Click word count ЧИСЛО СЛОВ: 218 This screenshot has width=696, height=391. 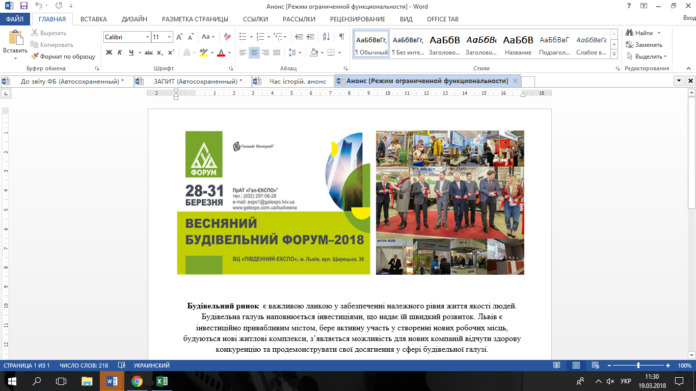coord(83,365)
